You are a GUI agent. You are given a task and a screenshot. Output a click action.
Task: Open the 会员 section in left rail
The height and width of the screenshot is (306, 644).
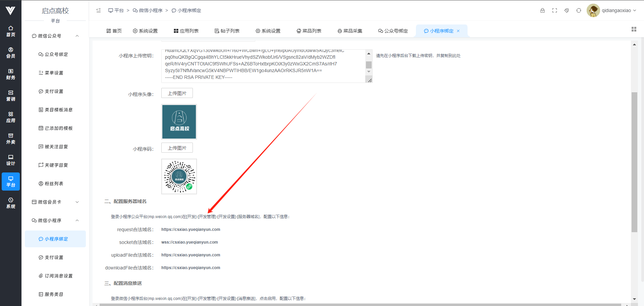point(11,53)
